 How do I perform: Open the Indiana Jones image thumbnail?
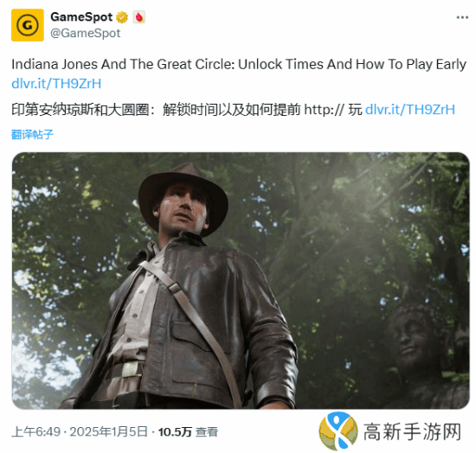241,280
